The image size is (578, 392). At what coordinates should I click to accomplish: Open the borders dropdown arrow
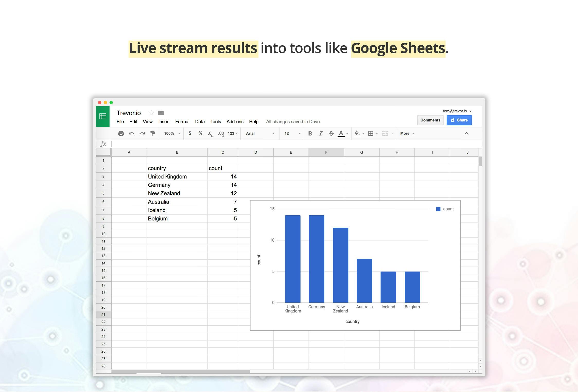click(377, 133)
